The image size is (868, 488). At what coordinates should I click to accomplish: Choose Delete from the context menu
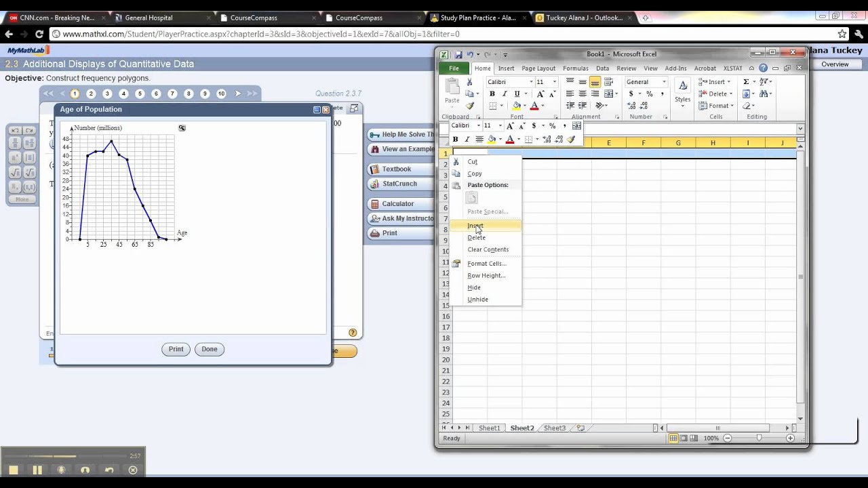point(476,237)
